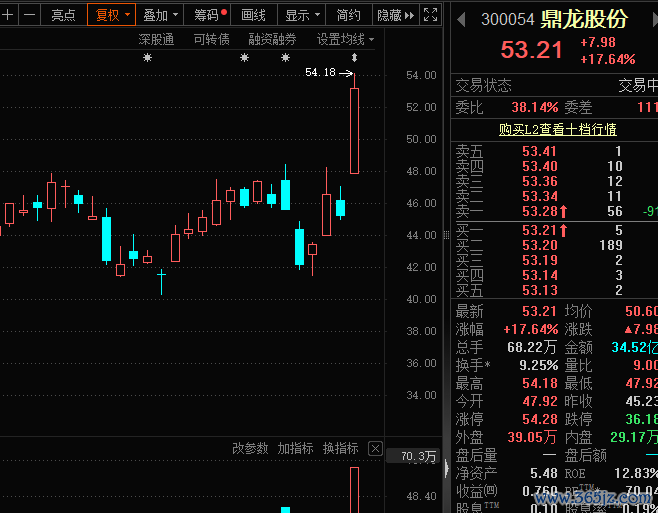This screenshot has height=513, width=658.
Task: Open the 显示 dropdown menu
Action: [302, 15]
